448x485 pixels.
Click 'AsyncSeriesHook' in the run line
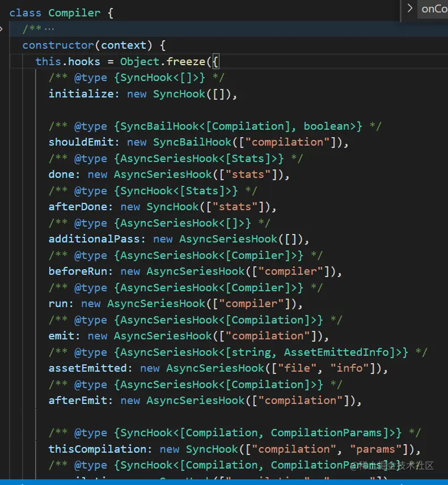coord(156,304)
